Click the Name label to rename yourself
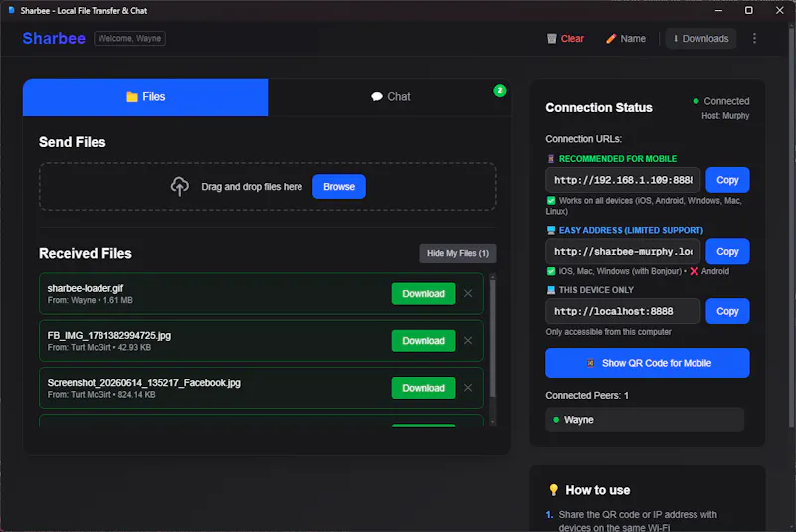This screenshot has width=796, height=532. click(633, 39)
